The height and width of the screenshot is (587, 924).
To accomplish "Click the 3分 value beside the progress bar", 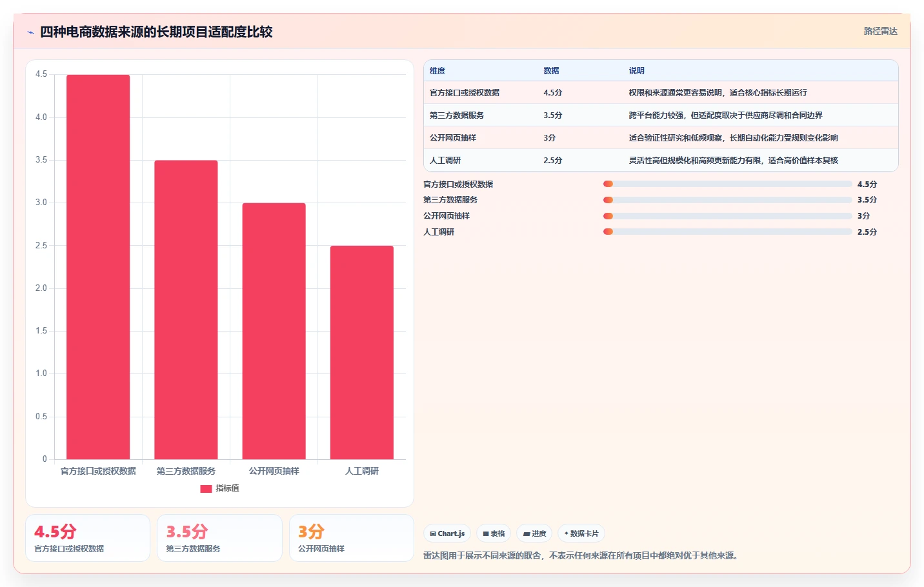I will (x=864, y=216).
